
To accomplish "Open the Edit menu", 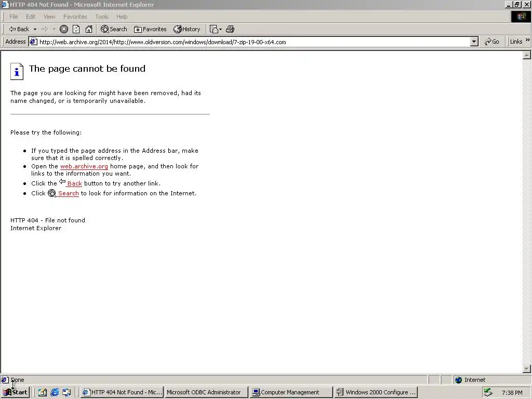I will [x=31, y=17].
